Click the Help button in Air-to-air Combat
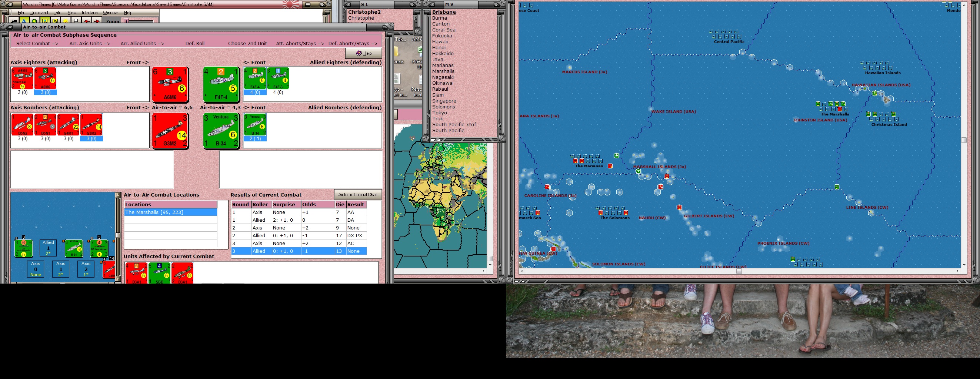This screenshot has height=379, width=980. pyautogui.click(x=363, y=53)
